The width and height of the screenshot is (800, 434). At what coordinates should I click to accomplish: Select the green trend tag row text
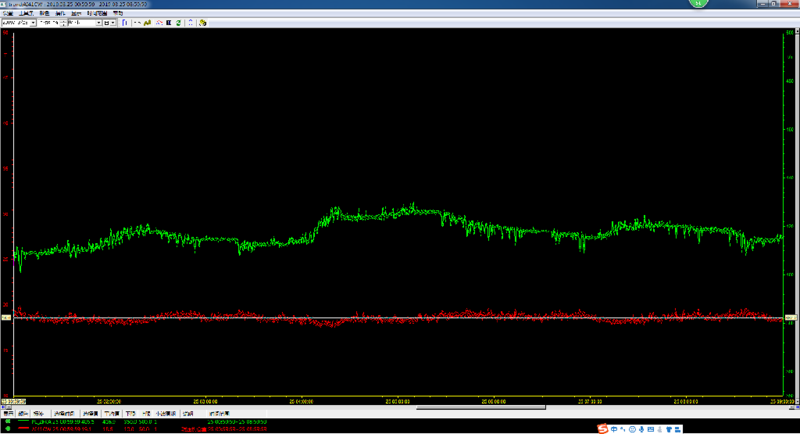click(x=63, y=422)
